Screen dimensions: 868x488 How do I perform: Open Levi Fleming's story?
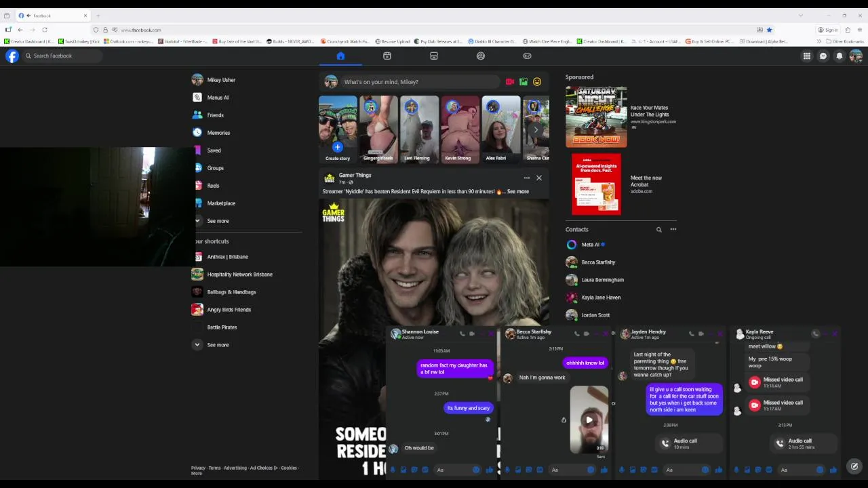[419, 129]
